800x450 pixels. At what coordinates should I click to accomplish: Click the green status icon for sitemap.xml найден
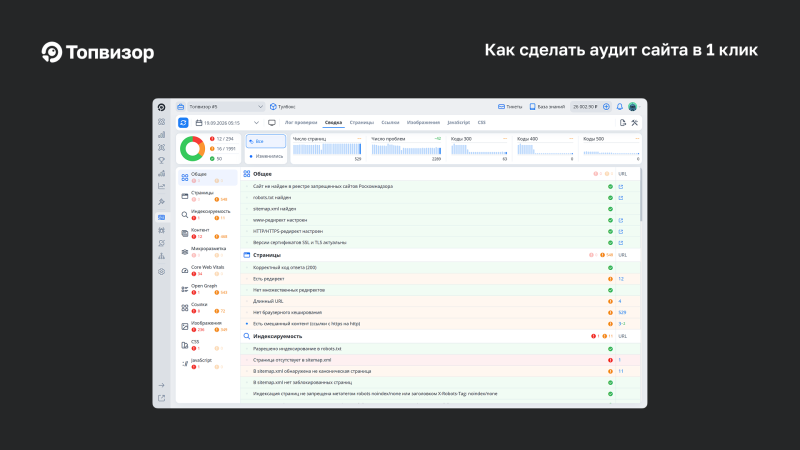click(610, 209)
